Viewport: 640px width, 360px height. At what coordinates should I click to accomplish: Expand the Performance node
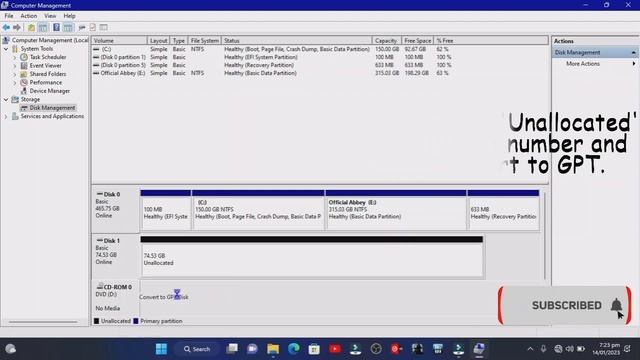pos(15,83)
